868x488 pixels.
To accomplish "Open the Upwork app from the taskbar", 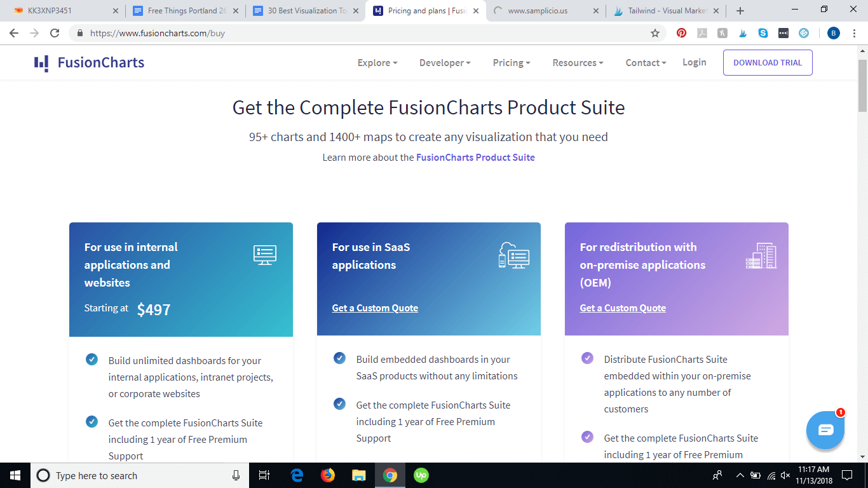I will coord(421,475).
